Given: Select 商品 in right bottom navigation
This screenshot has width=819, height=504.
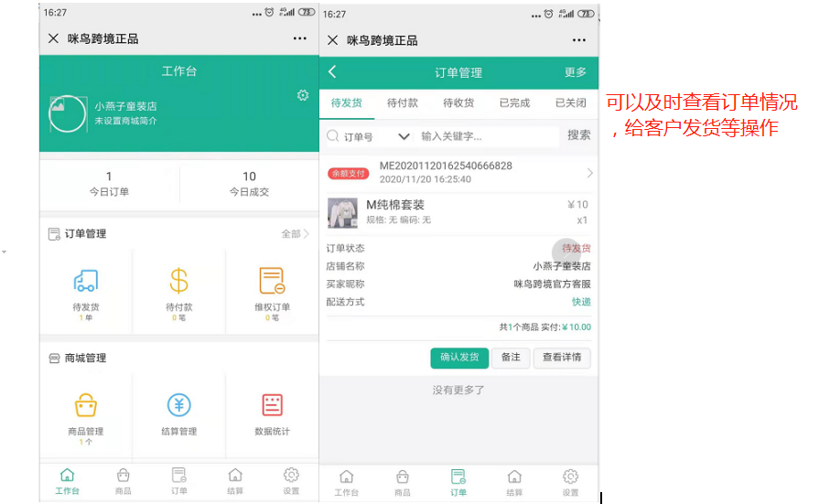Looking at the screenshot, I should click(x=403, y=484).
